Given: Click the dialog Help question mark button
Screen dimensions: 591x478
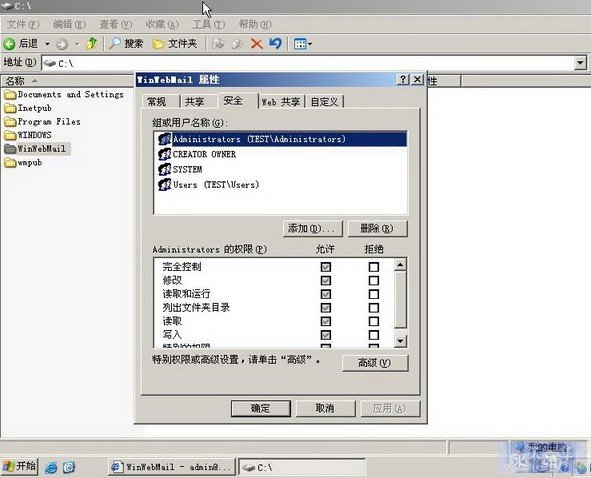Looking at the screenshot, I should [x=403, y=80].
